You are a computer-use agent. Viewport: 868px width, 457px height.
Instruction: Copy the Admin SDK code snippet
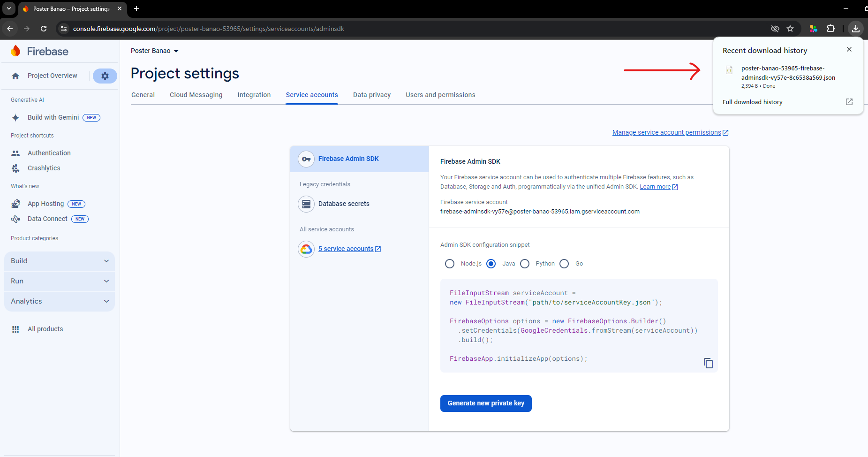pyautogui.click(x=708, y=363)
